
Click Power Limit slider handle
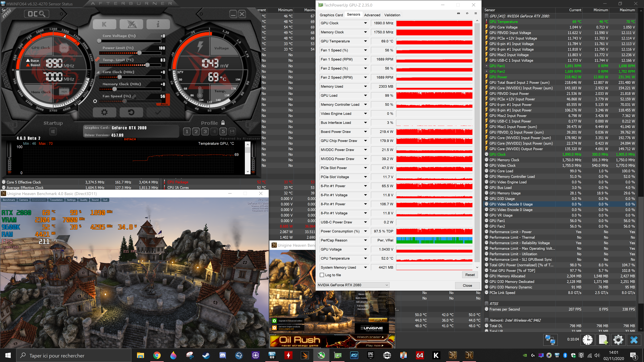tap(139, 53)
